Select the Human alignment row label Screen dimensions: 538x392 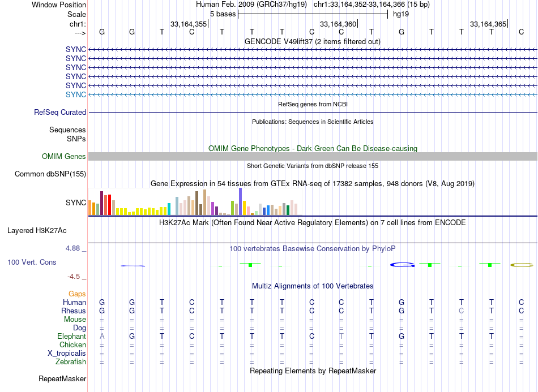[74, 302]
